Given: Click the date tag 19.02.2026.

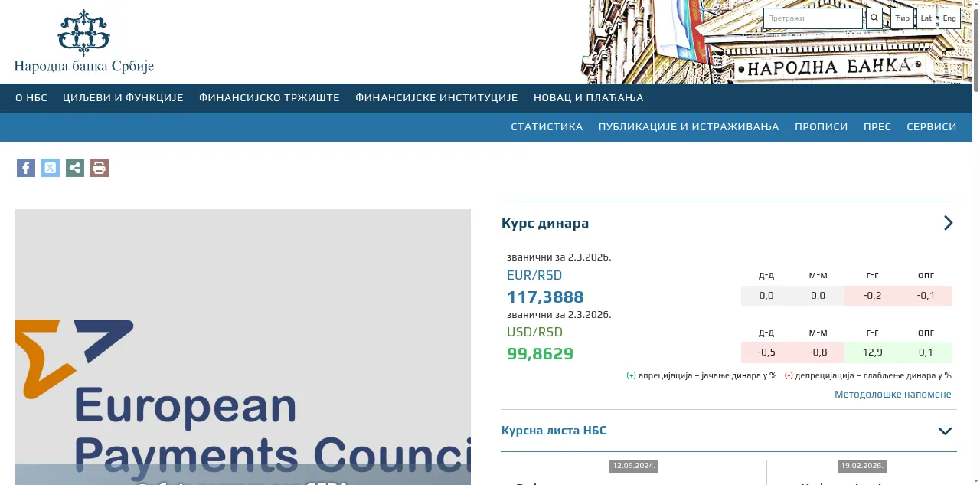Looking at the screenshot, I should (x=861, y=466).
